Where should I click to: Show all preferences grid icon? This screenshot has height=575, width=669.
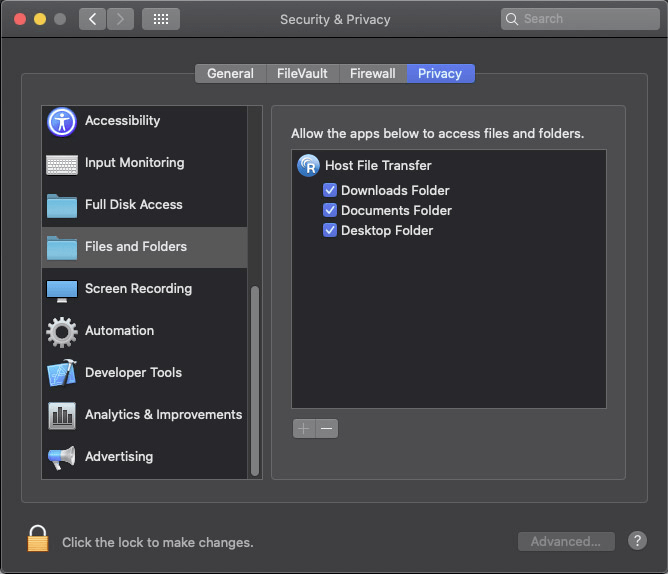pyautogui.click(x=161, y=19)
